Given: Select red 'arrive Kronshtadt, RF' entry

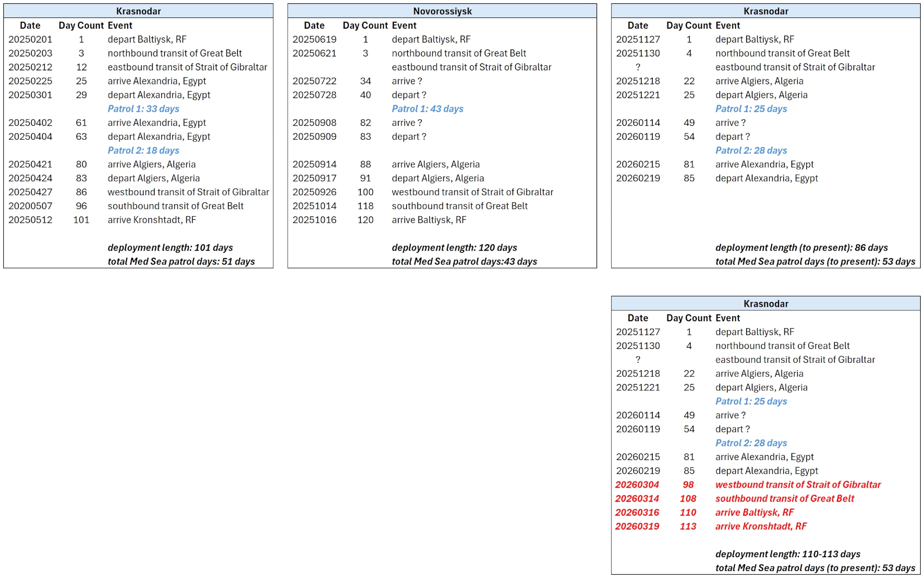Looking at the screenshot, I should (x=761, y=526).
